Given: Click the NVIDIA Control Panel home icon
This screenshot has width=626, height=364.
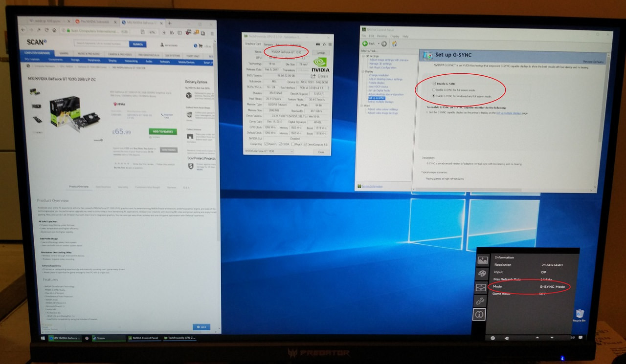Looking at the screenshot, I should click(395, 44).
